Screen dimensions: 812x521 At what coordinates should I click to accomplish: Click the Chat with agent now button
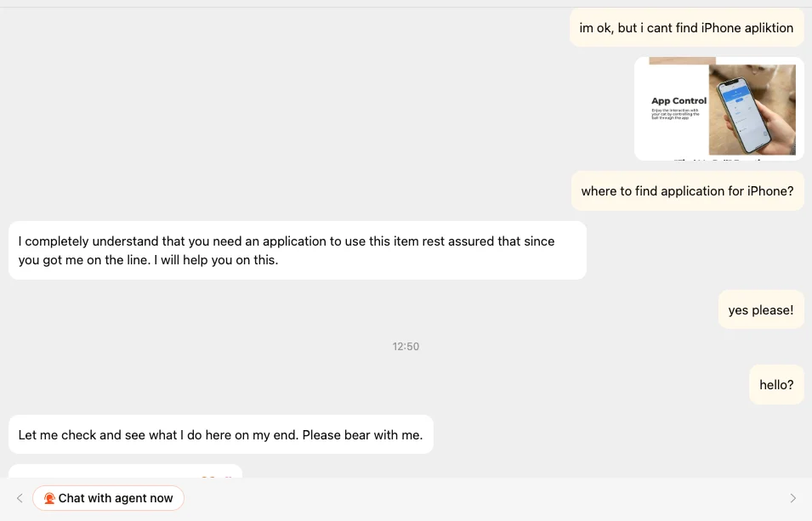pos(108,498)
